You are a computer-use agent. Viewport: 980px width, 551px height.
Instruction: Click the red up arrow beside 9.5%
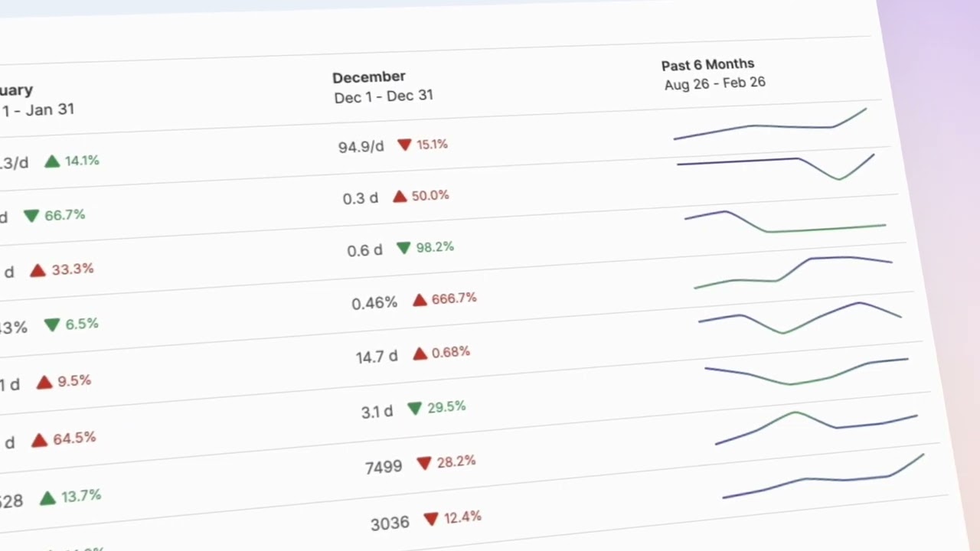[44, 382]
